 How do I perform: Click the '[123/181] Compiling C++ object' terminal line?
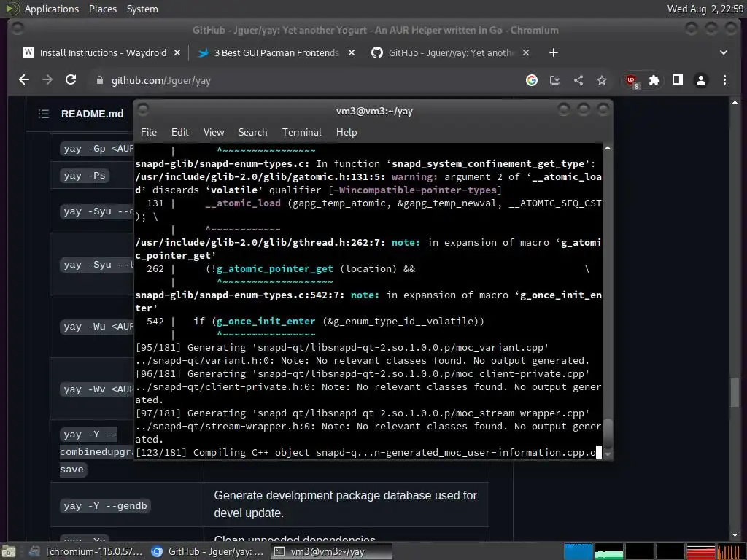tap(365, 452)
